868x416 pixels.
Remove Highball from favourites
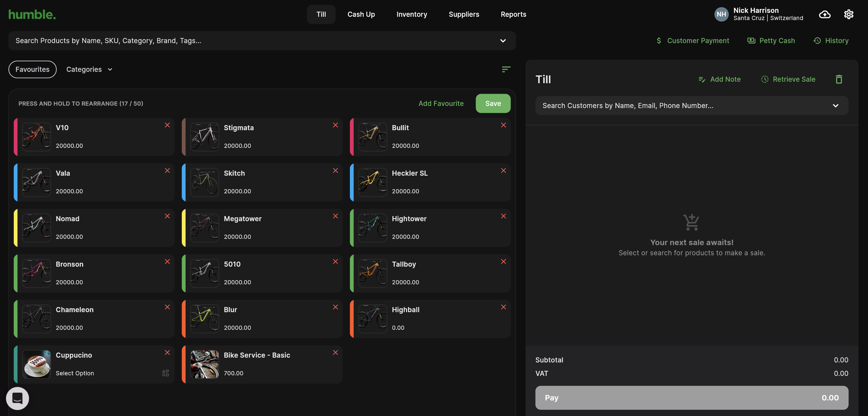pyautogui.click(x=503, y=307)
